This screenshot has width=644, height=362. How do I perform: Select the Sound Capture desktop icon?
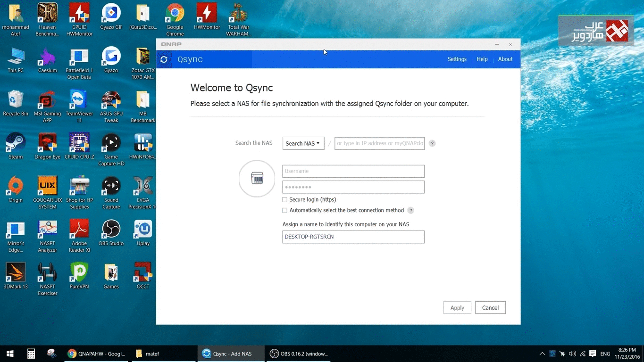(111, 193)
